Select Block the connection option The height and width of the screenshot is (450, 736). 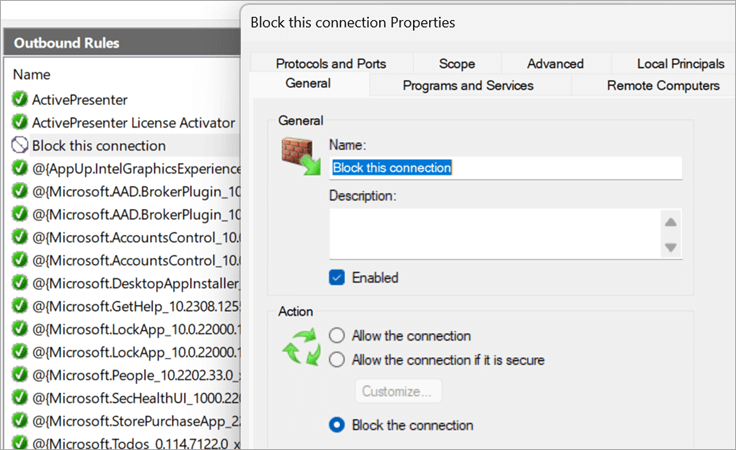click(x=337, y=425)
